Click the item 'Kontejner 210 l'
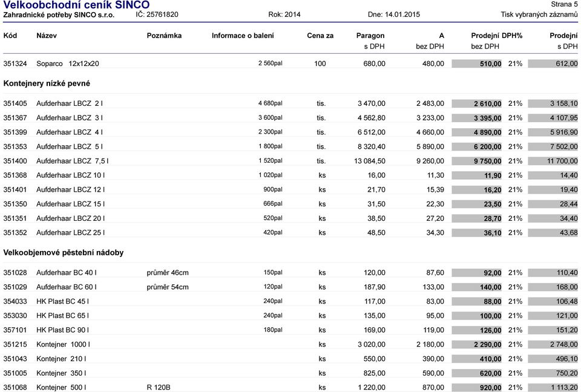This screenshot has height=392, width=581. (x=61, y=359)
